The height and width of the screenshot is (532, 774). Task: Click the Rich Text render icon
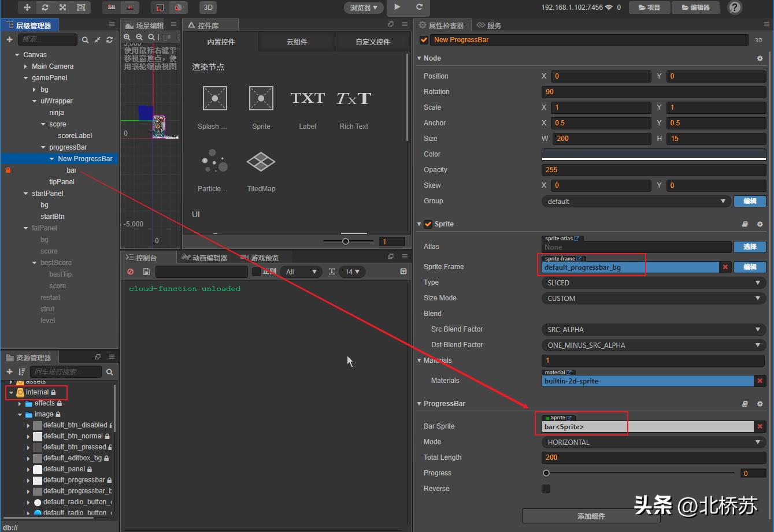[x=353, y=98]
